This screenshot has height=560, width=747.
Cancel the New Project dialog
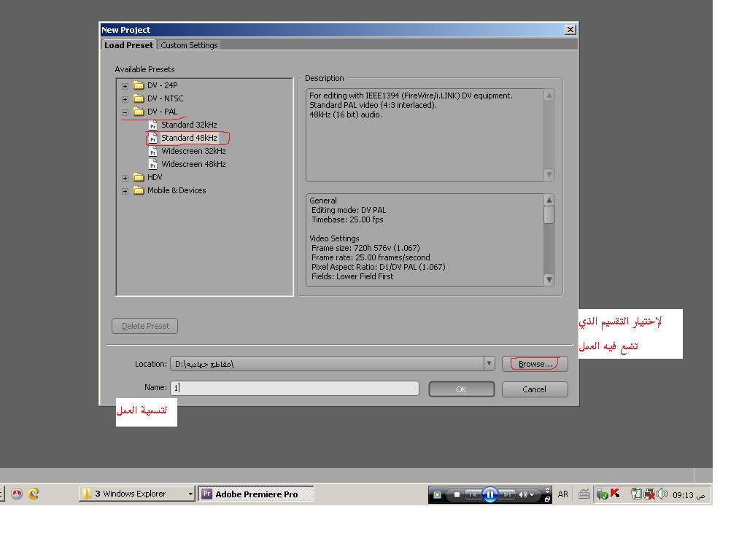534,389
